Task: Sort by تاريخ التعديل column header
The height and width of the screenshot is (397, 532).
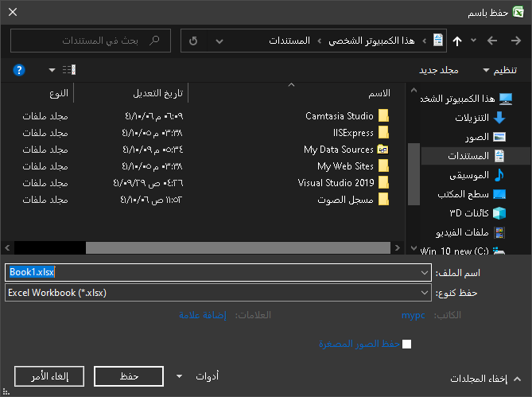Action: point(157,93)
